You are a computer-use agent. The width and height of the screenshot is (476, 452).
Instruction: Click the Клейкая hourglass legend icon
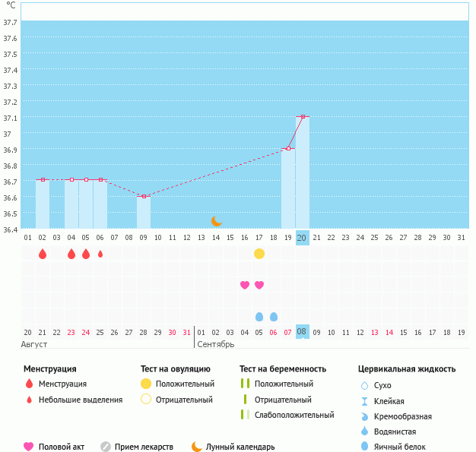click(x=364, y=401)
